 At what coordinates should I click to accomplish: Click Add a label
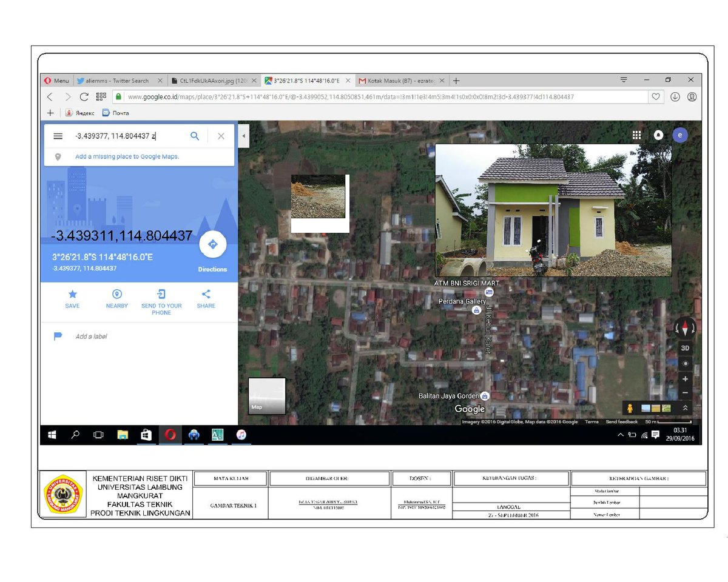pyautogui.click(x=92, y=336)
